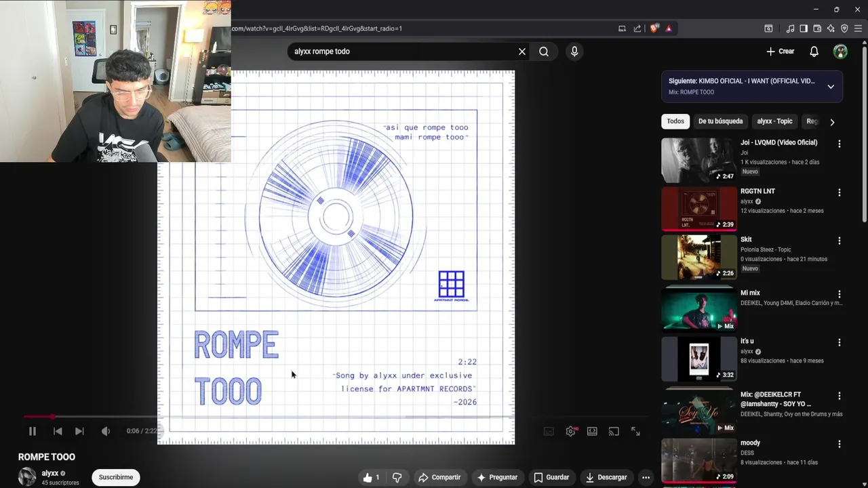
Task: Pause the video playback
Action: click(32, 431)
